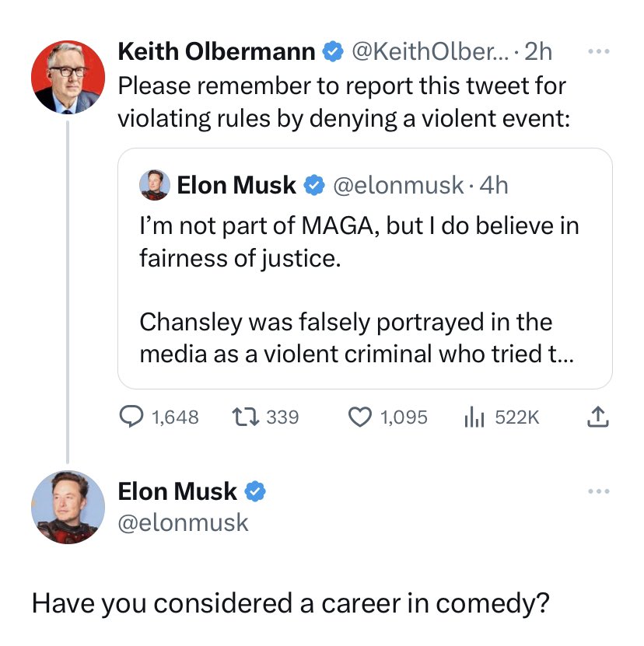644x646 pixels.
Task: Click the reply text about career in comedy
Action: [x=291, y=604]
